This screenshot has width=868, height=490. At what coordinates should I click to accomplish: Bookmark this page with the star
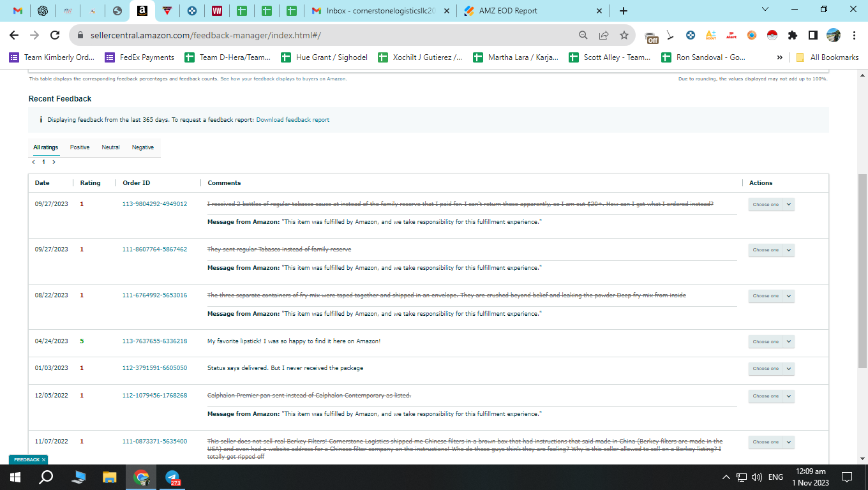tap(624, 35)
